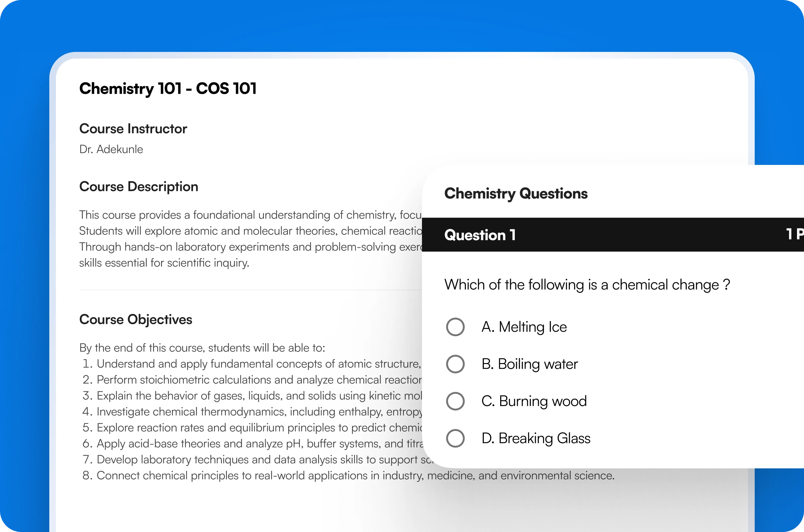804x532 pixels.
Task: Click the 'Chemistry 101 - COS 101' course title
Action: 168,88
